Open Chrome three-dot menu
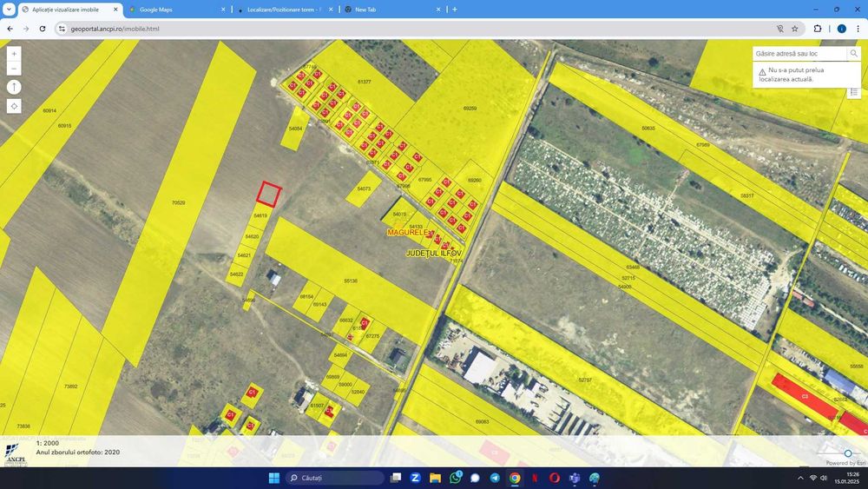Screen dimensions: 868x489 point(858,29)
